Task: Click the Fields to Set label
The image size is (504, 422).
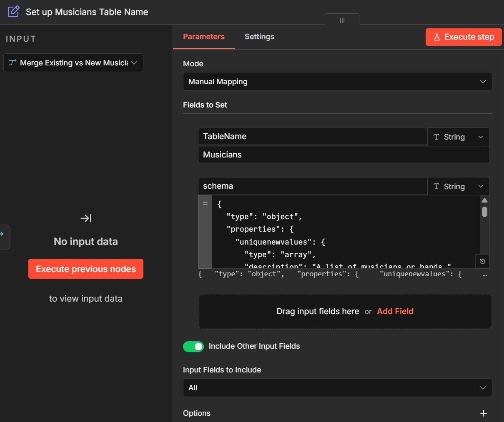Action: coord(205,105)
